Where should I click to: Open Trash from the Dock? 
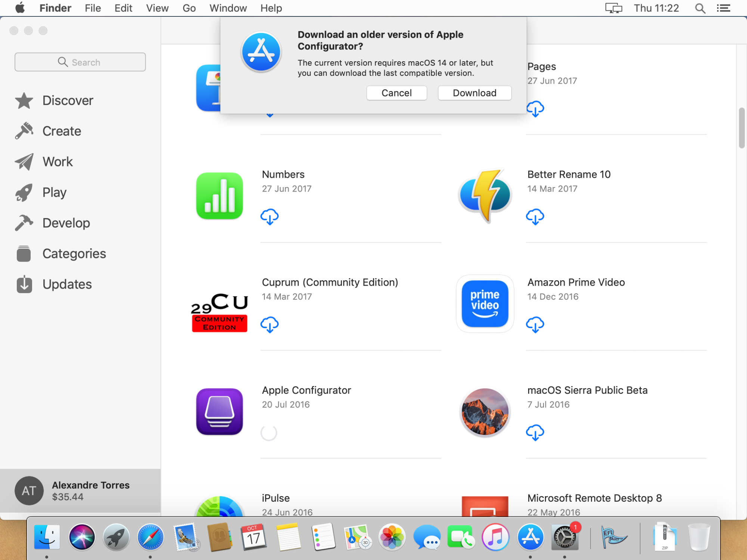click(x=699, y=537)
